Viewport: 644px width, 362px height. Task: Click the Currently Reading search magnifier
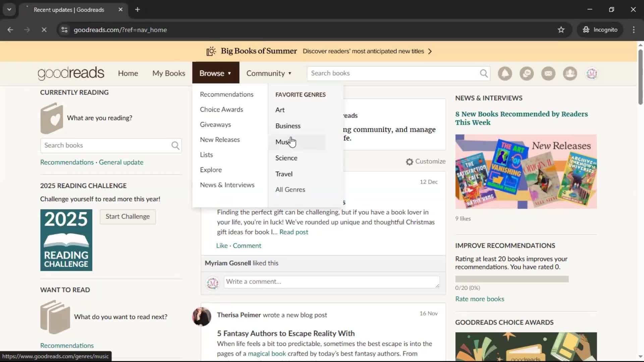[x=175, y=145]
